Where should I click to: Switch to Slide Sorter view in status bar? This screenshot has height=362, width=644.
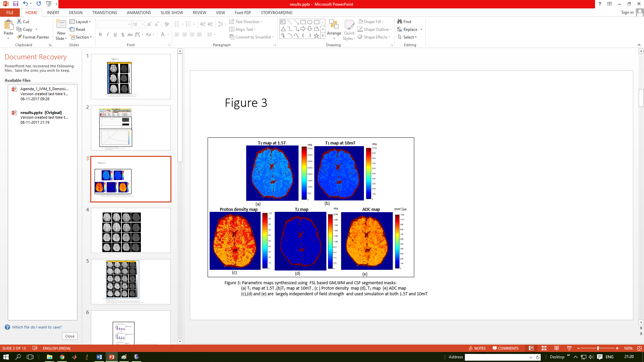544,348
